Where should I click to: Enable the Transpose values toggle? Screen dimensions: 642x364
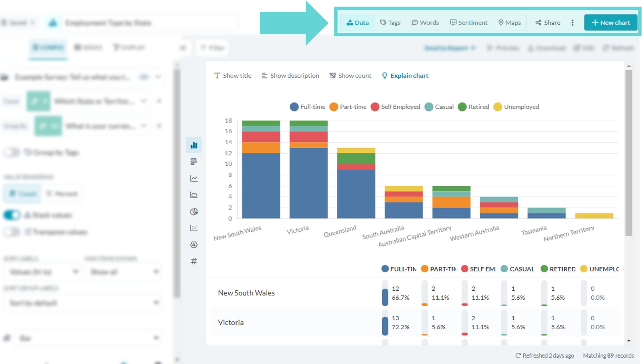[x=12, y=232]
